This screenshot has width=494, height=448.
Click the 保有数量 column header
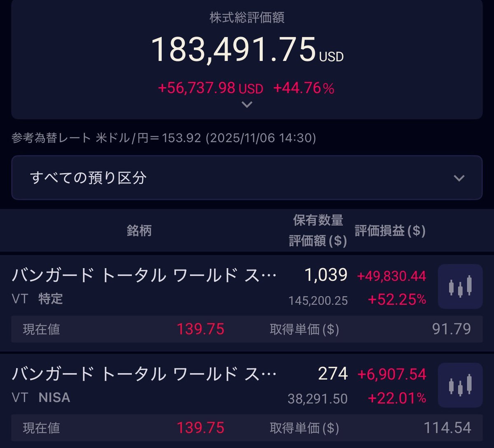click(x=318, y=221)
